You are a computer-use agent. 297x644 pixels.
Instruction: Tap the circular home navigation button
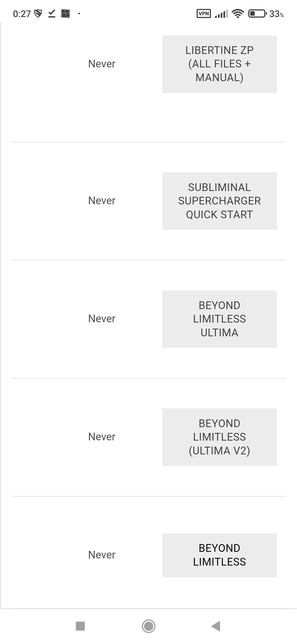pyautogui.click(x=148, y=626)
